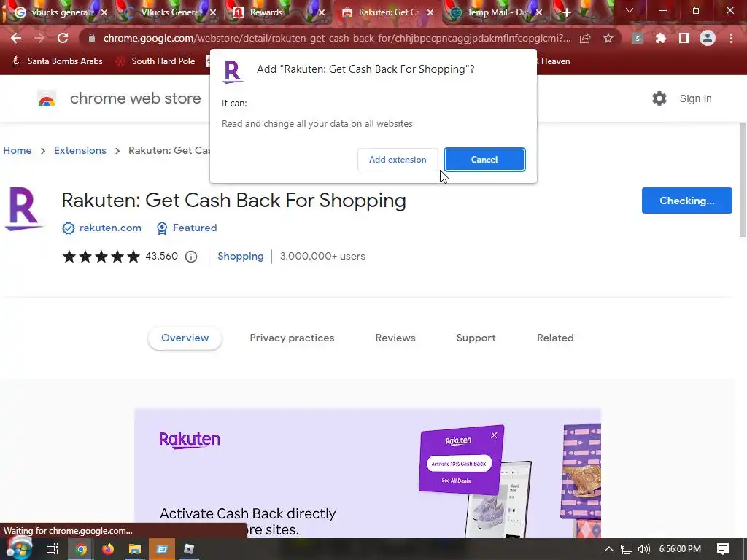Close the Rewards tab
This screenshot has width=747, height=560.
[x=322, y=13]
